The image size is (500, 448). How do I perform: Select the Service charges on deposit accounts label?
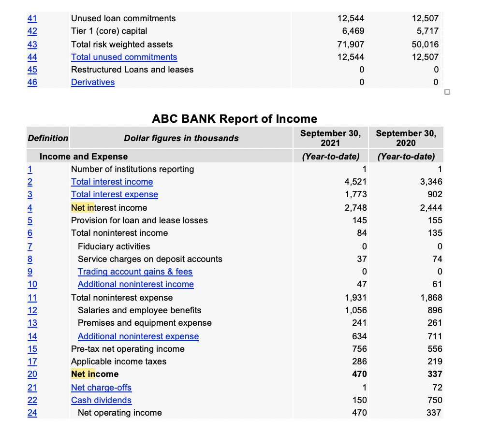point(150,259)
